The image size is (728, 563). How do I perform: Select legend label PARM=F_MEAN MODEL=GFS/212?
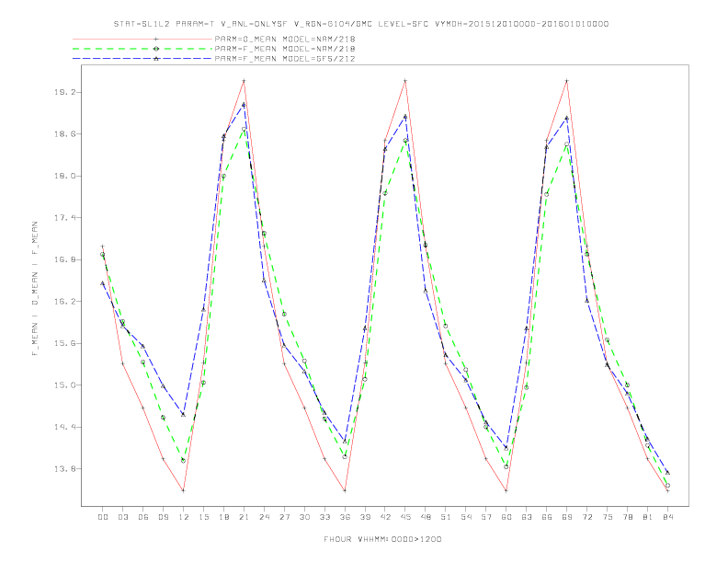coord(285,59)
